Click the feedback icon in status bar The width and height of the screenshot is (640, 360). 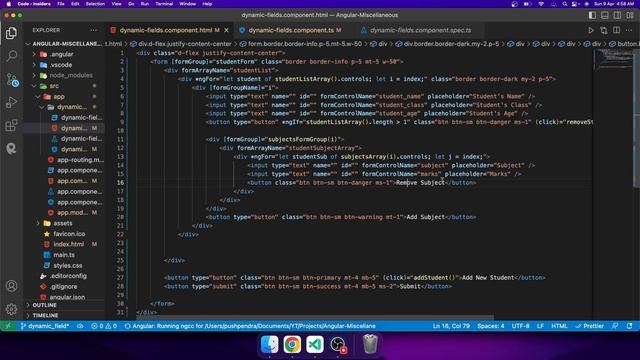[615, 326]
